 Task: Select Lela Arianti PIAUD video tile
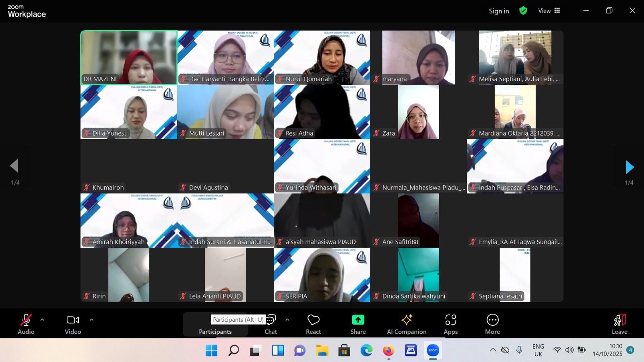point(225,275)
